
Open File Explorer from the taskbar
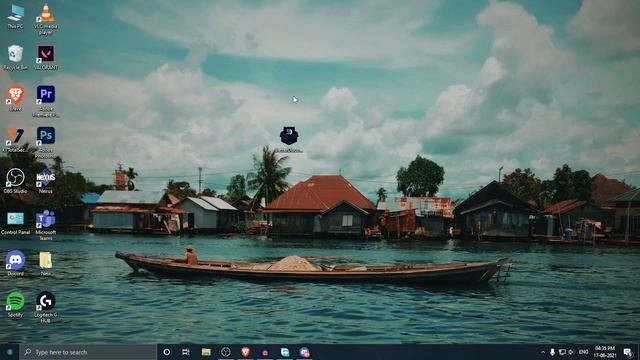tap(206, 352)
